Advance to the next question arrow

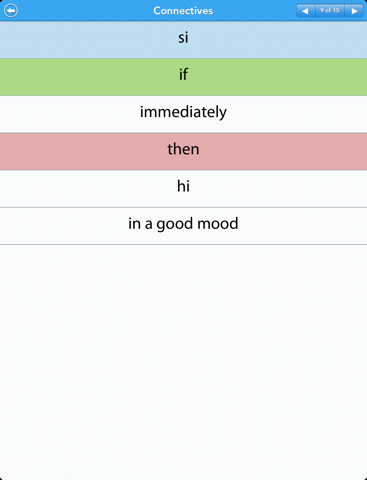click(x=354, y=11)
